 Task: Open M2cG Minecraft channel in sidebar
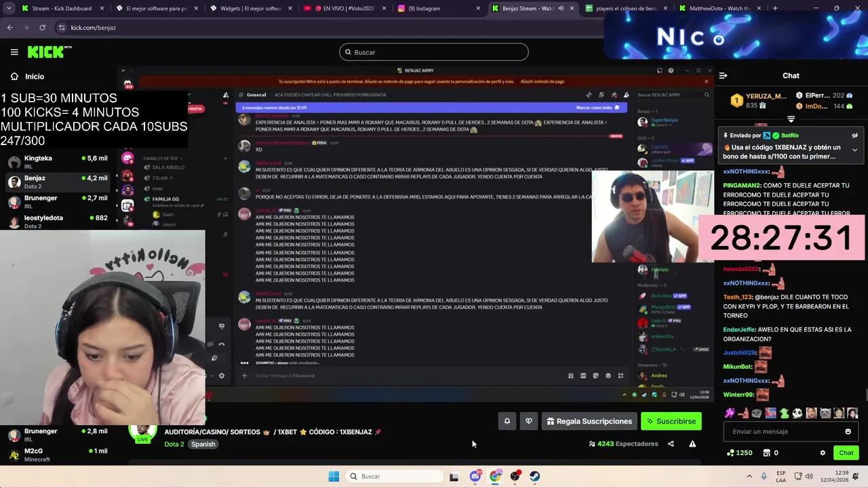[x=58, y=455]
